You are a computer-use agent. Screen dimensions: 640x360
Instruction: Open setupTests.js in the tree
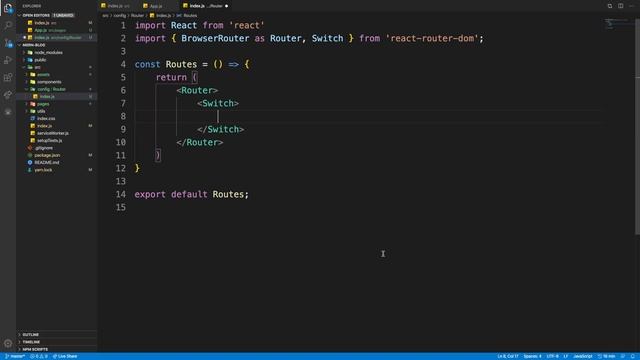coord(49,140)
